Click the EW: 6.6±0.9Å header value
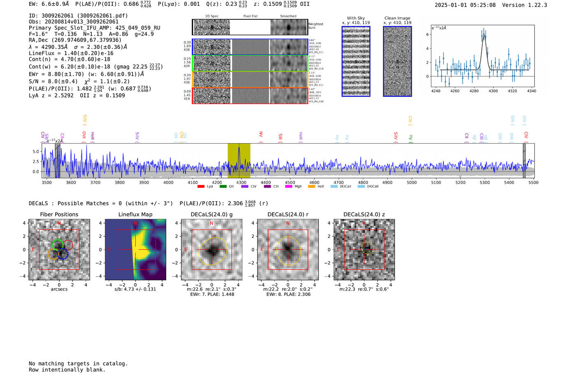 (49, 4)
